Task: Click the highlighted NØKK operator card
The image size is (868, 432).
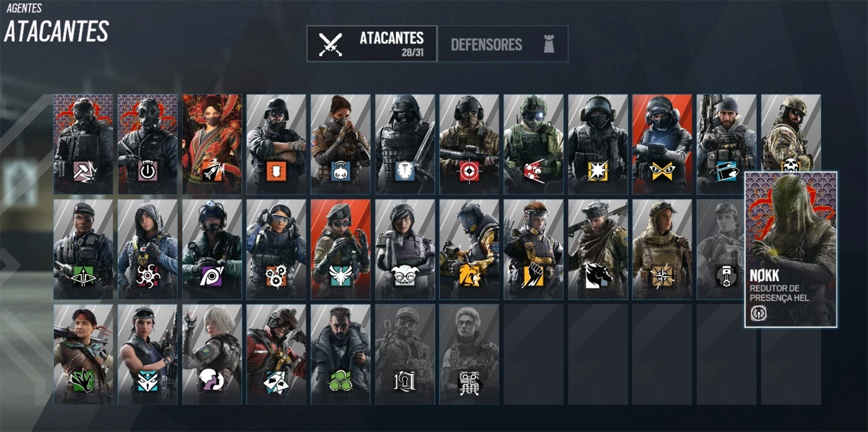Action: click(x=790, y=249)
